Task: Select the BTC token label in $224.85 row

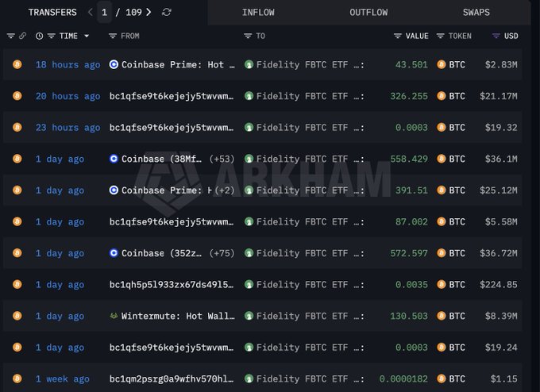Action: [x=457, y=285]
